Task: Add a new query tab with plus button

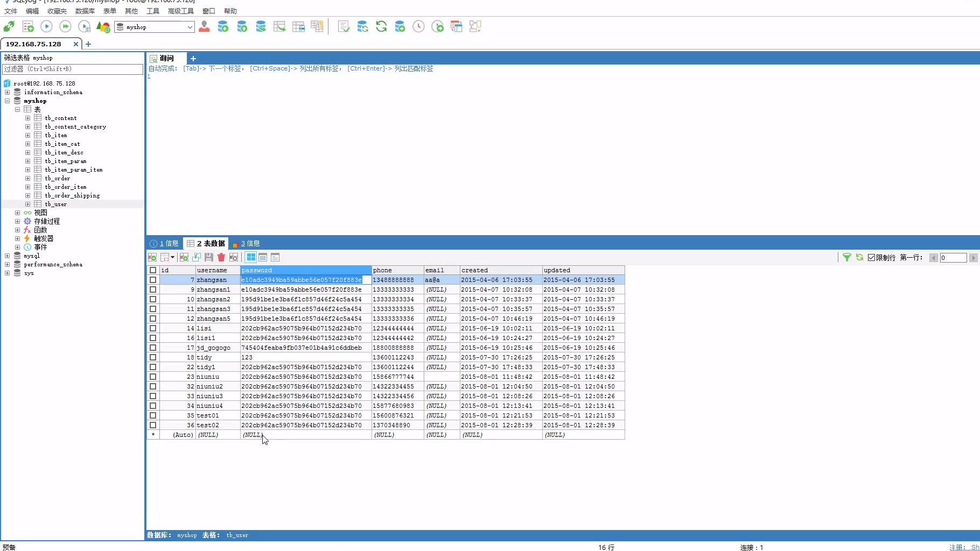Action: click(193, 58)
